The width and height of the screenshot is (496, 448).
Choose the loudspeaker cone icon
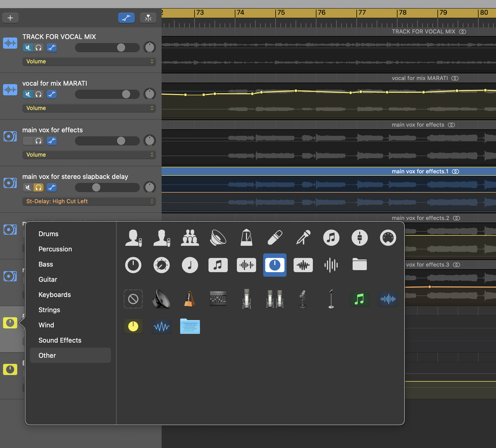161,299
